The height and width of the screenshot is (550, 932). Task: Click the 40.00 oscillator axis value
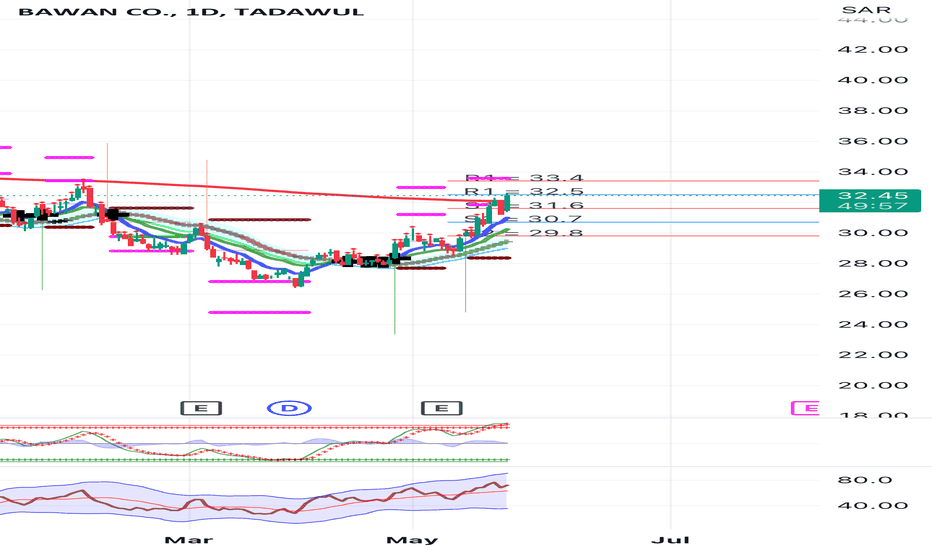pyautogui.click(x=873, y=505)
